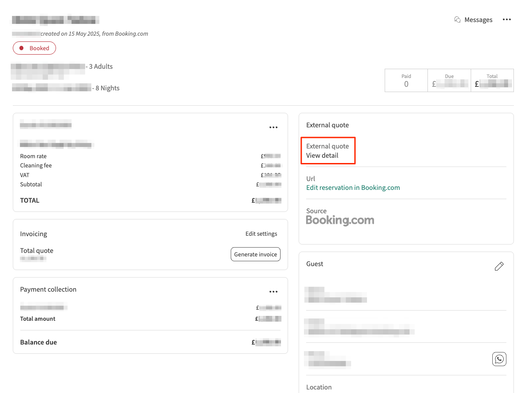The height and width of the screenshot is (393, 532).
Task: Click Edit settings in Invoicing card
Action: coord(261,234)
